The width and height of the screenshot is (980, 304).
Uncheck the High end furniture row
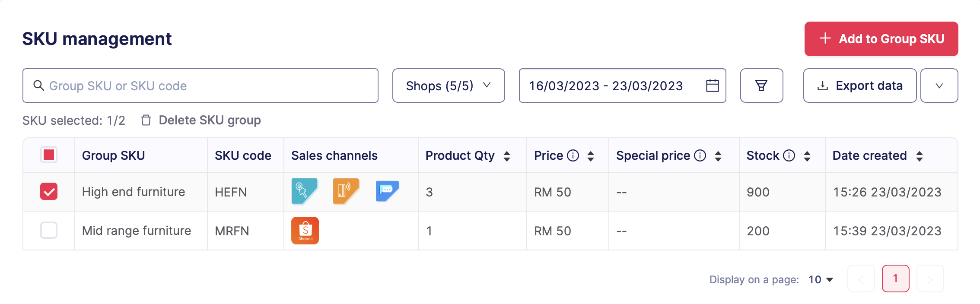[49, 191]
